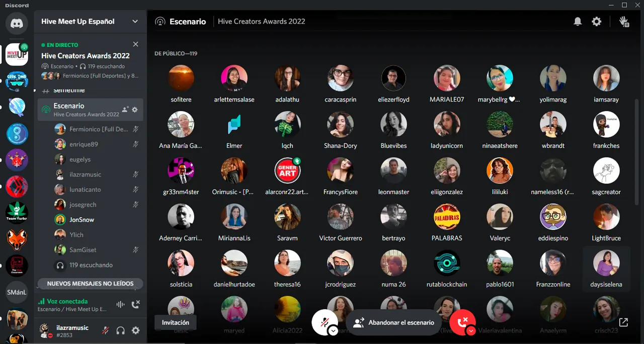Open rutablockchain audience avatar
644x344 pixels.
coord(447,264)
